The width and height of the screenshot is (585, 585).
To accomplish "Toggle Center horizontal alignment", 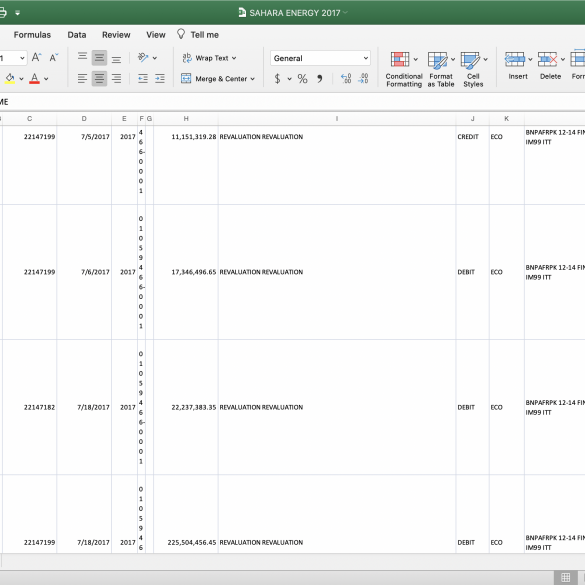I will 99,79.
